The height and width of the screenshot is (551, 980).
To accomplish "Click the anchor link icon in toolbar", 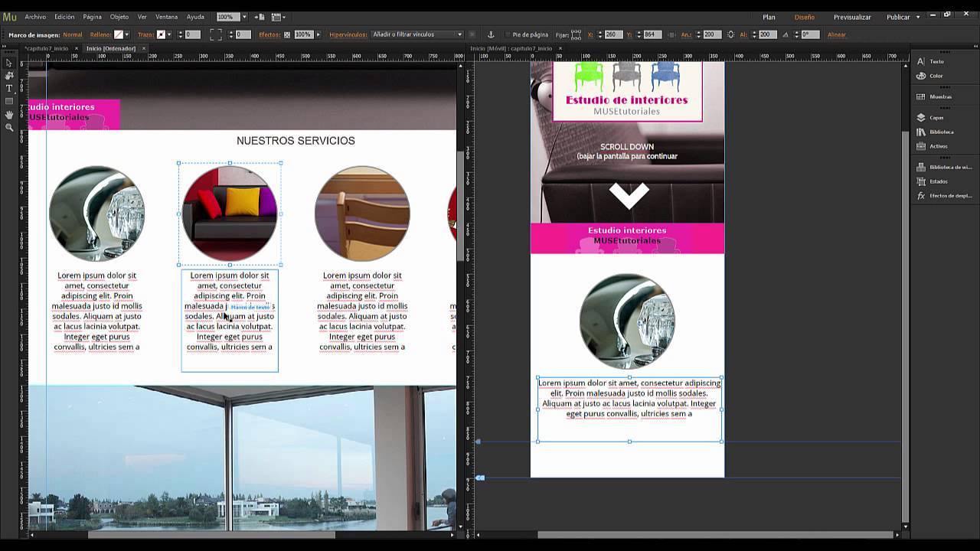I will click(x=491, y=34).
